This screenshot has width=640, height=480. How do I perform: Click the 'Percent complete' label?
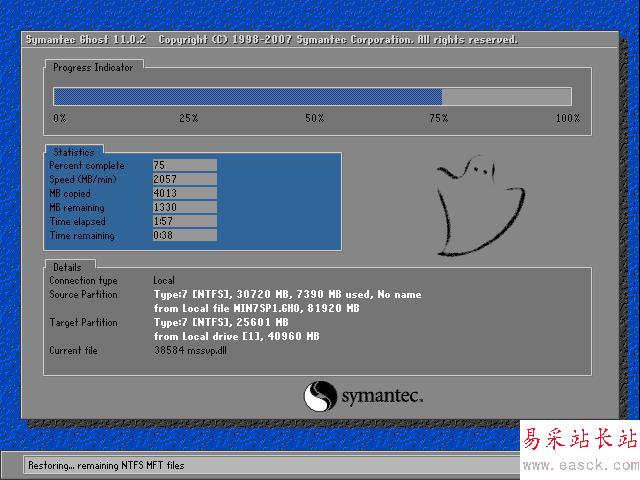click(87, 166)
